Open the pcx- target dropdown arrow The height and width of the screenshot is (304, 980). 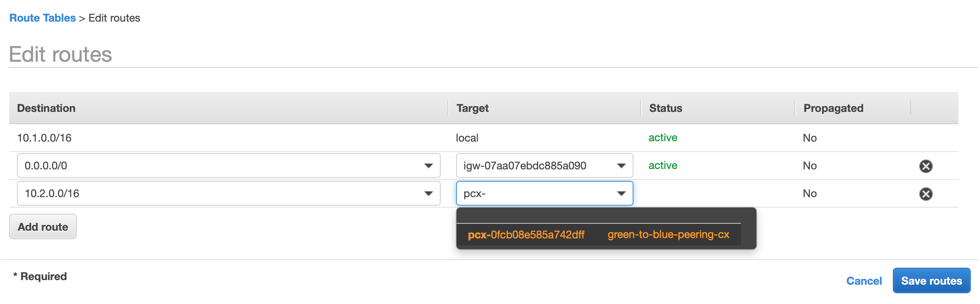click(621, 194)
